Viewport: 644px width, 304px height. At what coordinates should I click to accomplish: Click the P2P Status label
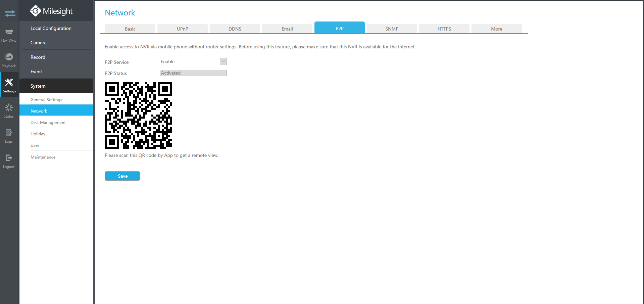click(x=116, y=73)
